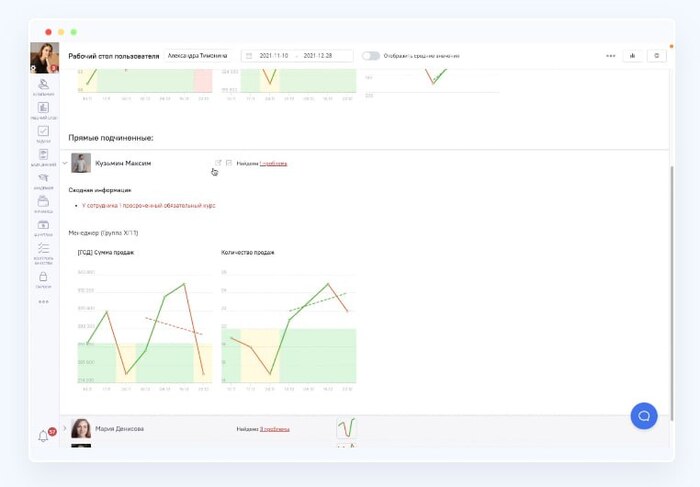Toggle Отображать средние значения switch
Screen dimensions: 700x487
pos(371,56)
